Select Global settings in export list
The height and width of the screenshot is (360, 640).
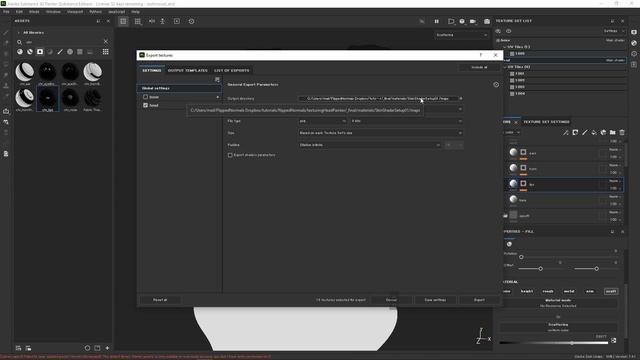pos(179,88)
